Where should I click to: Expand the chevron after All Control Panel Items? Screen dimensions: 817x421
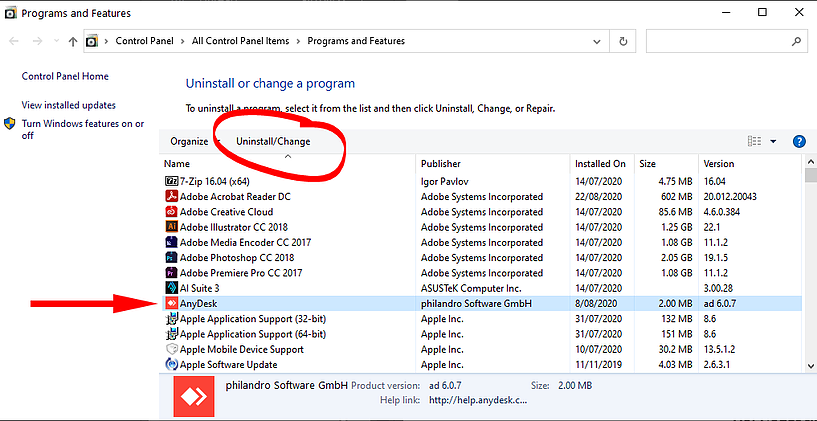tap(299, 41)
